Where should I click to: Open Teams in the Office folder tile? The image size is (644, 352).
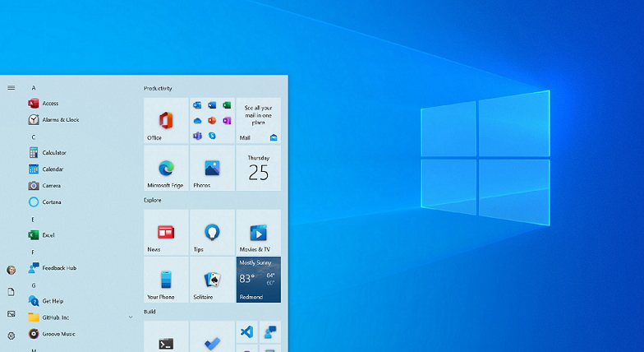pyautogui.click(x=197, y=135)
